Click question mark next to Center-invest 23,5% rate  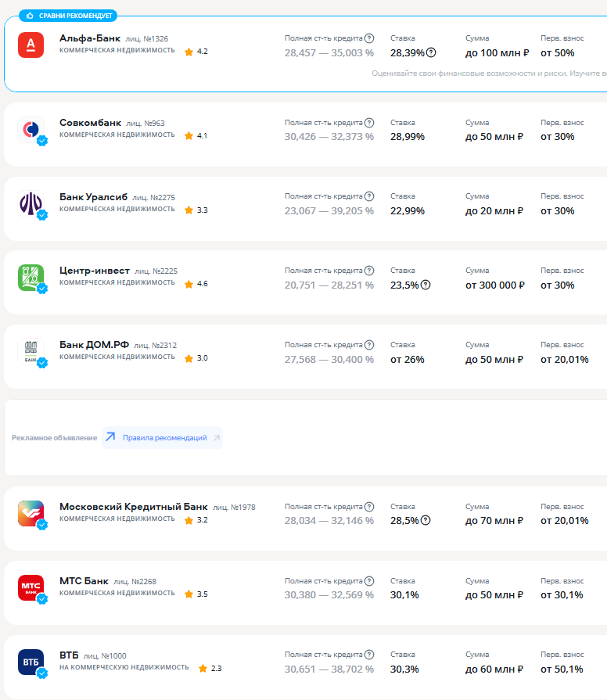click(x=426, y=285)
